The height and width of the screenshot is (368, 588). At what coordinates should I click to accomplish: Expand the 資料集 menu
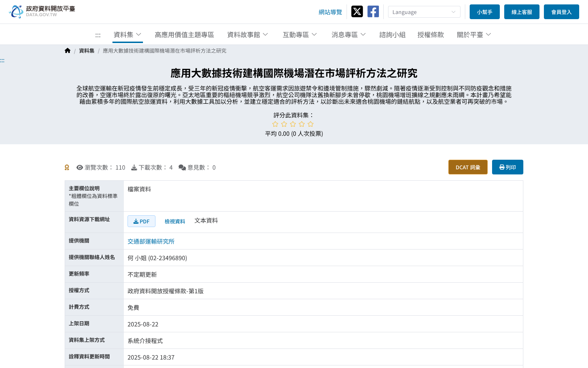(x=128, y=35)
